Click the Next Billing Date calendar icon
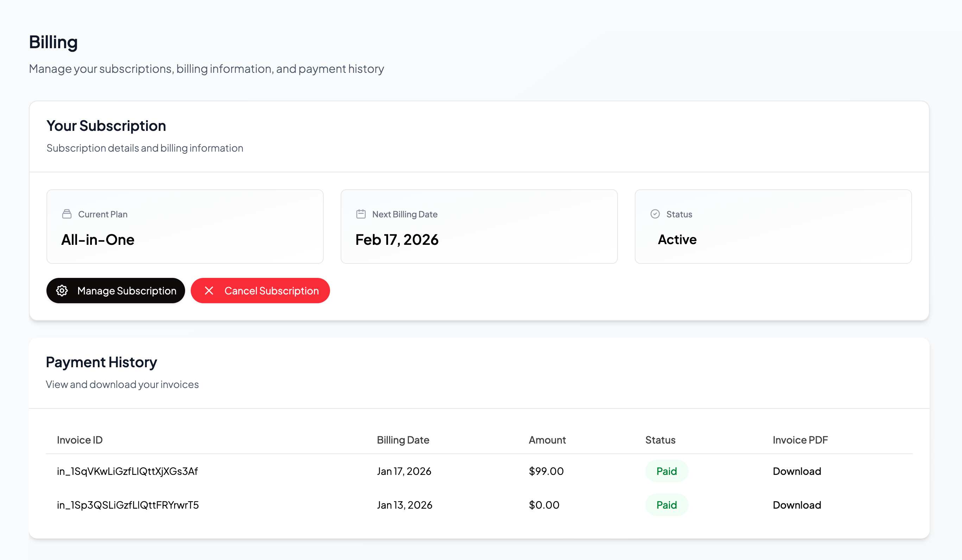Viewport: 962px width, 560px height. click(x=361, y=214)
